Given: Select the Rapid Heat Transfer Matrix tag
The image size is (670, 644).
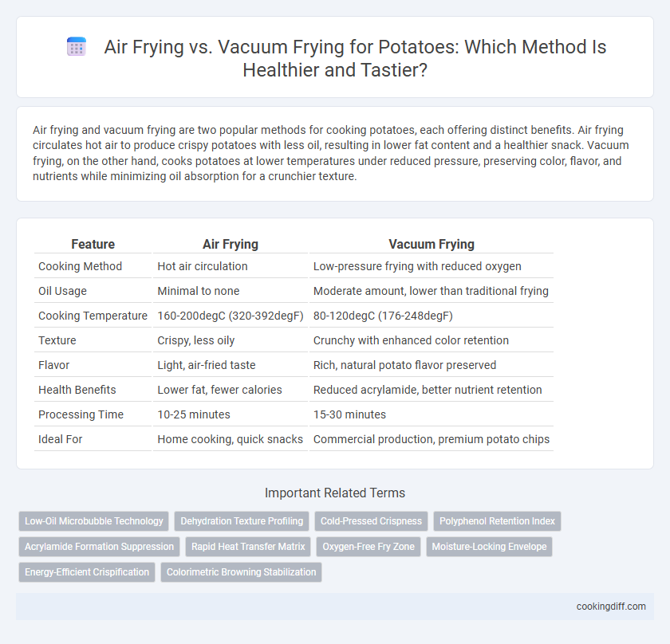Looking at the screenshot, I should 248,547.
